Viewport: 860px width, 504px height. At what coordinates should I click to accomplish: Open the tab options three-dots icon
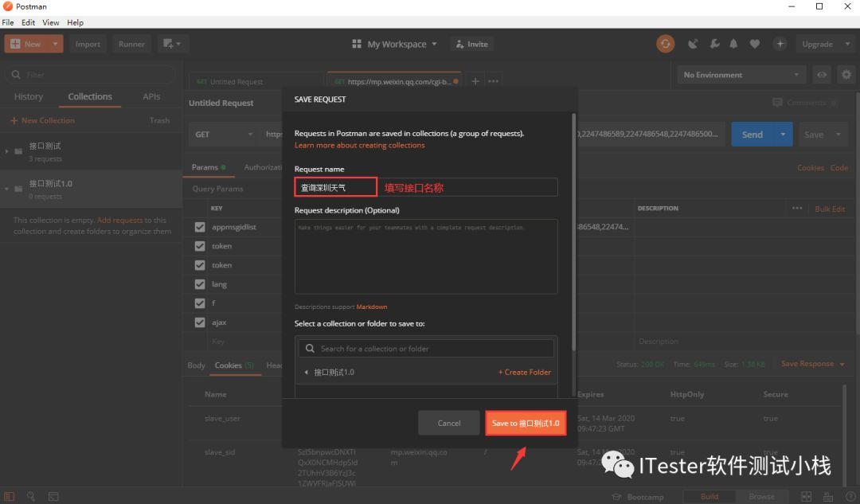click(493, 81)
